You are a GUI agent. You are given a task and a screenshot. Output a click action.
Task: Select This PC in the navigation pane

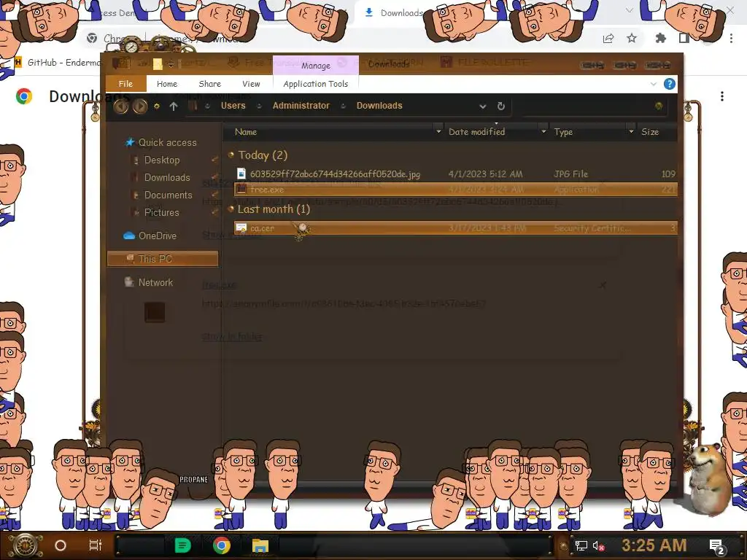tap(163, 259)
